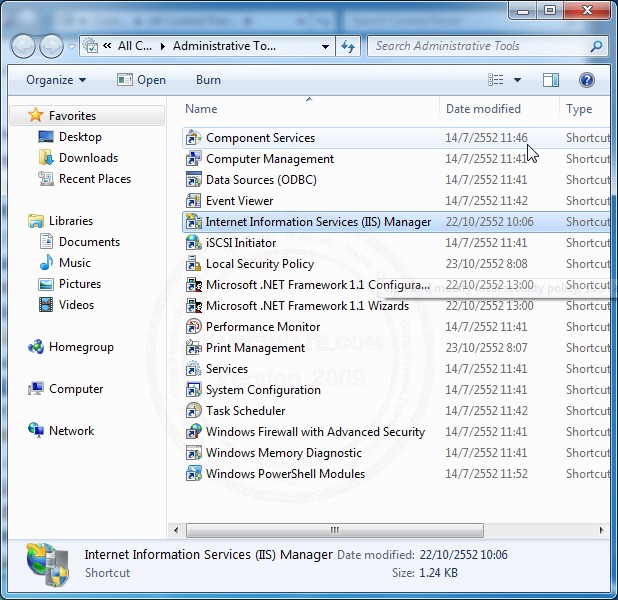Click the Windows Firewall with Advanced Security icon
The width and height of the screenshot is (618, 600).
[194, 432]
